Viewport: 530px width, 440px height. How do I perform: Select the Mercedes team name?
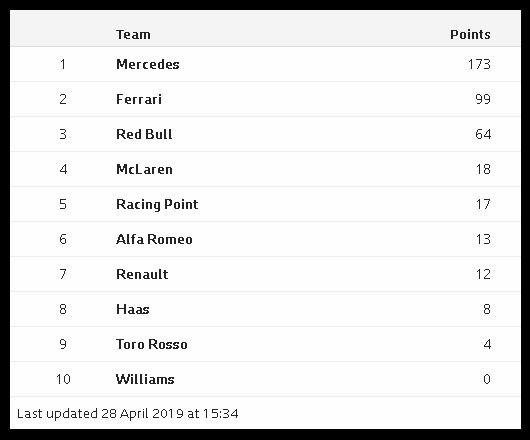[148, 64]
